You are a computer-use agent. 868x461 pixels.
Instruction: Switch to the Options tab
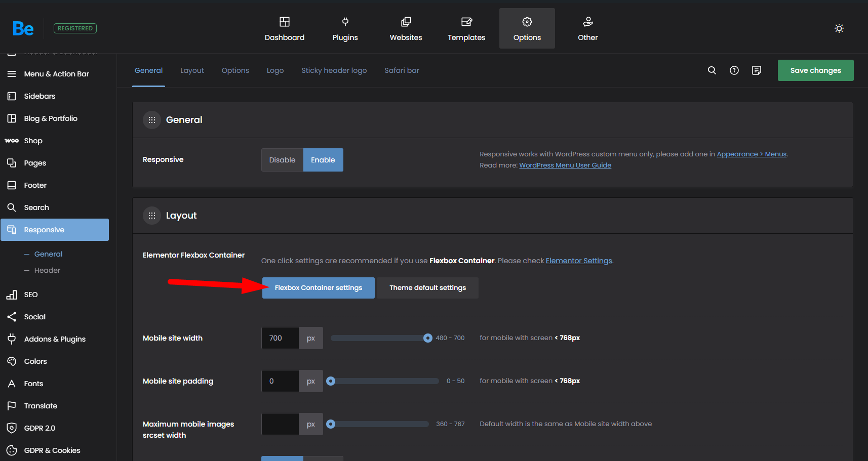pos(235,70)
